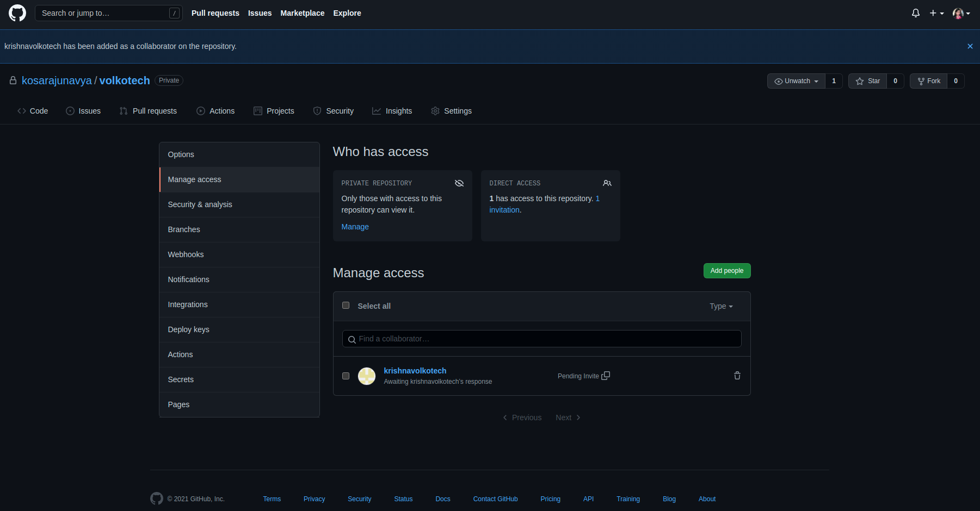Viewport: 980px width, 511px height.
Task: Go to Next page of collaborators
Action: 568,417
